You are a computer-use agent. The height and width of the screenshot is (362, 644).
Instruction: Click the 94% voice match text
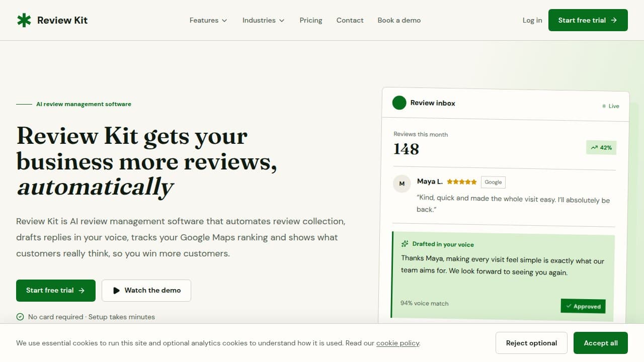pyautogui.click(x=424, y=303)
